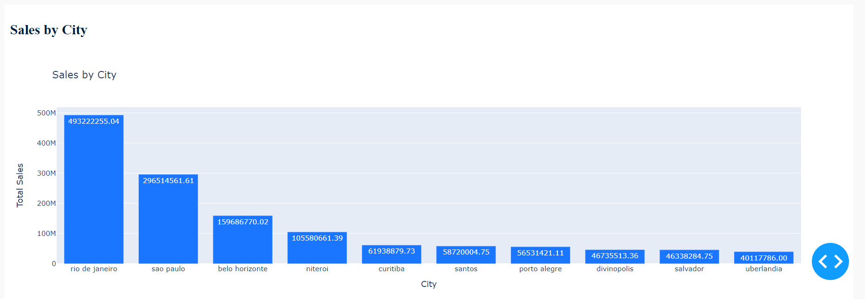Image resolution: width=868 pixels, height=299 pixels.
Task: Click the 'City' x-axis title
Action: (x=428, y=284)
